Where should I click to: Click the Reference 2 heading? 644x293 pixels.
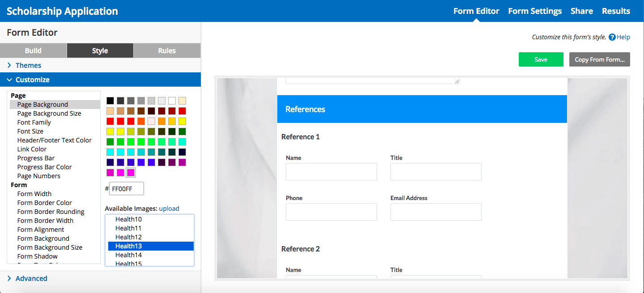[301, 249]
